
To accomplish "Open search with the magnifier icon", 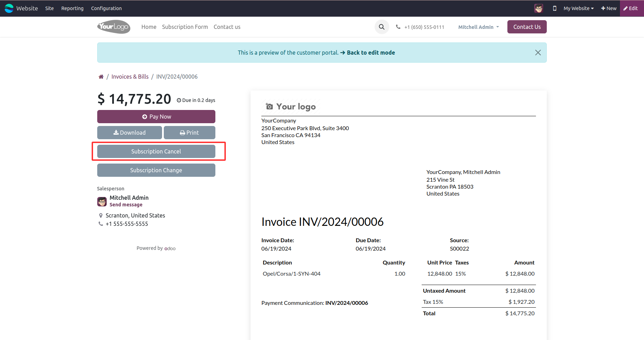I will pos(382,27).
